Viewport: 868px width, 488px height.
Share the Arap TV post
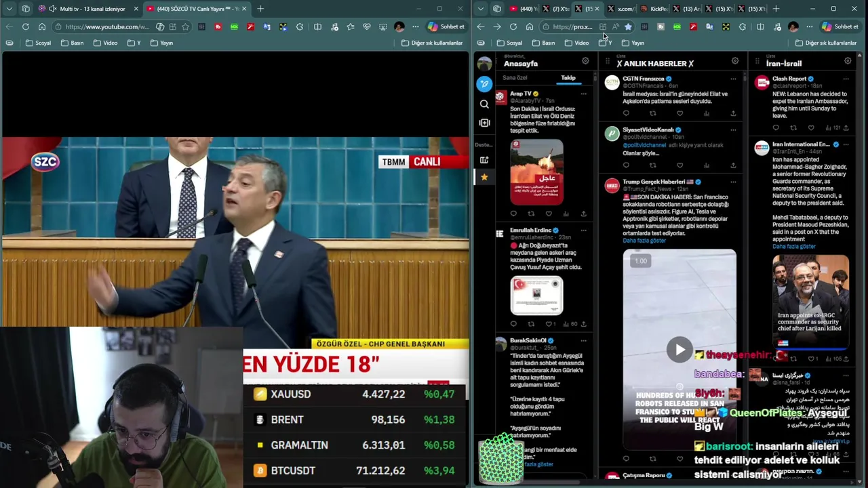pos(583,213)
